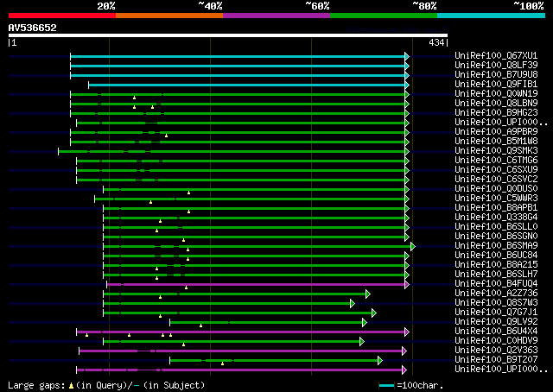Screen dimensions: 553x392
Task: Click the UniRef100_Q67XU1 hit label
Action: [x=496, y=56]
